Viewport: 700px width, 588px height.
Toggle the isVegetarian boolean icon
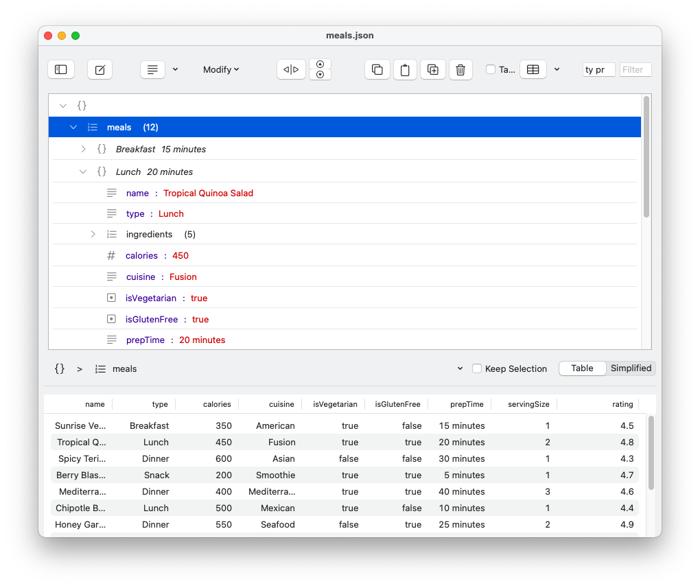click(111, 298)
